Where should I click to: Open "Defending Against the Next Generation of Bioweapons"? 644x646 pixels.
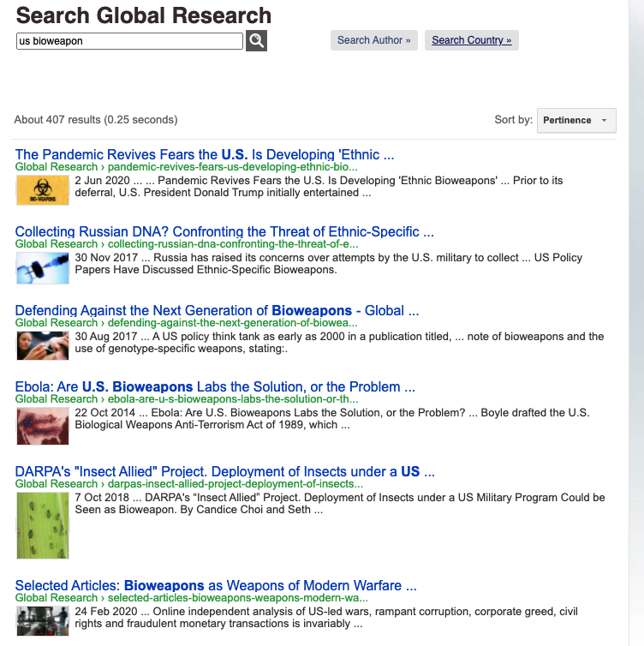point(217,310)
